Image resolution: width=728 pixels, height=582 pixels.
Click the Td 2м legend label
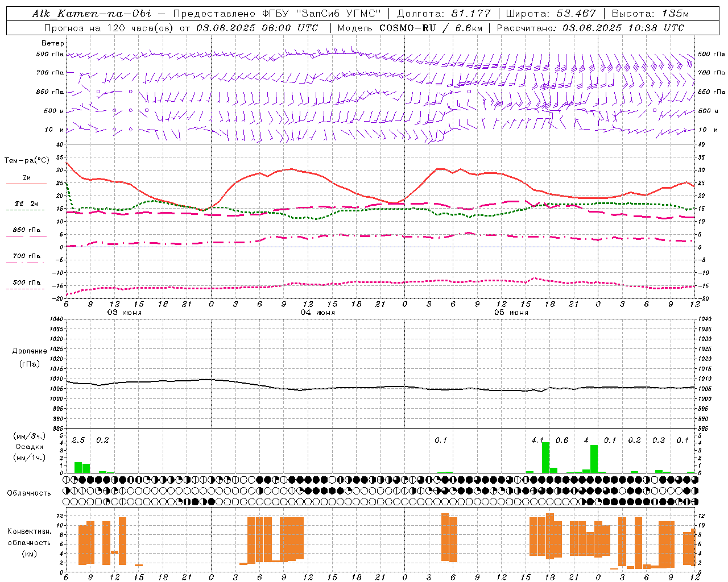(27, 203)
